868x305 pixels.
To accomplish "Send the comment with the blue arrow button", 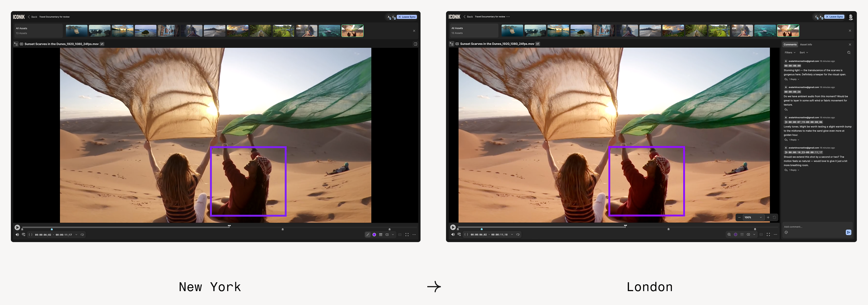I will [x=848, y=232].
